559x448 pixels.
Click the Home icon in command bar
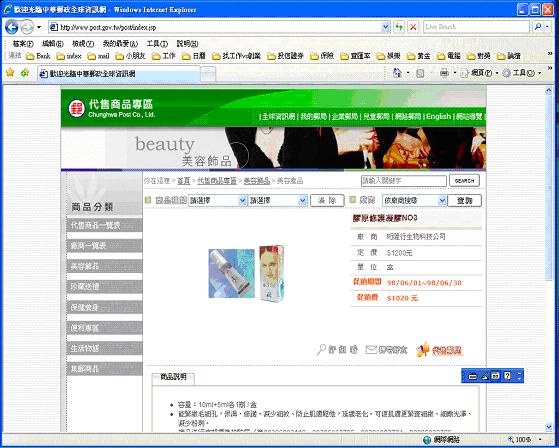click(x=397, y=73)
